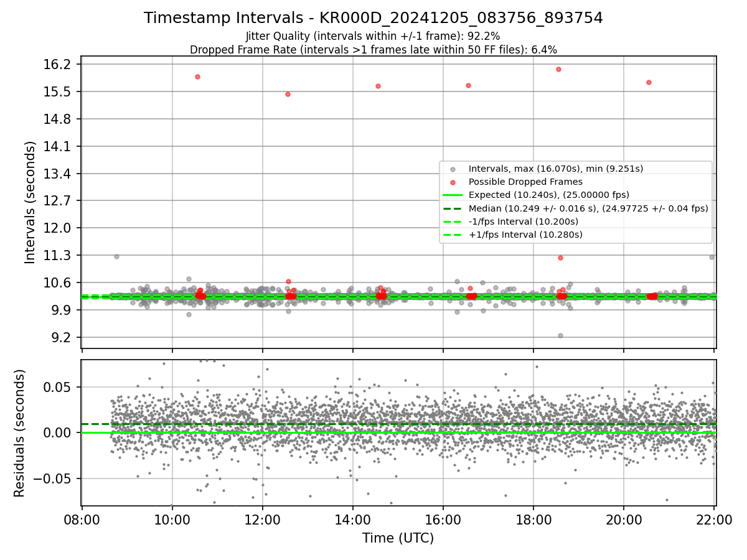Select the Dropped Frame Rate 6.4% subtitle line
747x560 pixels.
pyautogui.click(x=374, y=50)
